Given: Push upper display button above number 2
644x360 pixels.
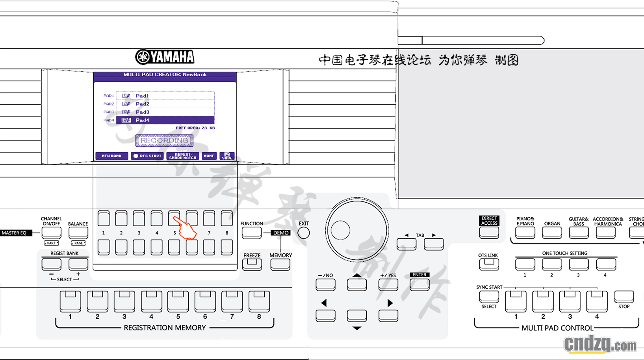Looking at the screenshot, I should pos(121,218).
